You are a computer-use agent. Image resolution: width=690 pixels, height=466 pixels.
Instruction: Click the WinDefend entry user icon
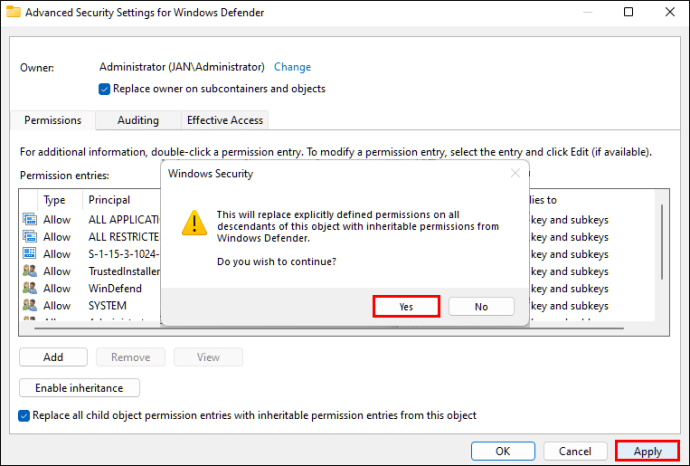[29, 288]
